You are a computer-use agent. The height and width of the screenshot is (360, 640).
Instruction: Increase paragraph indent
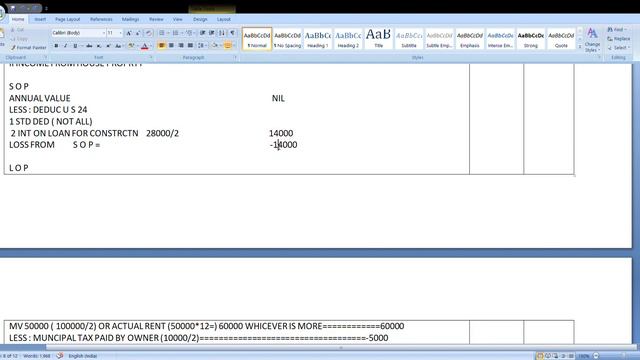click(x=212, y=33)
